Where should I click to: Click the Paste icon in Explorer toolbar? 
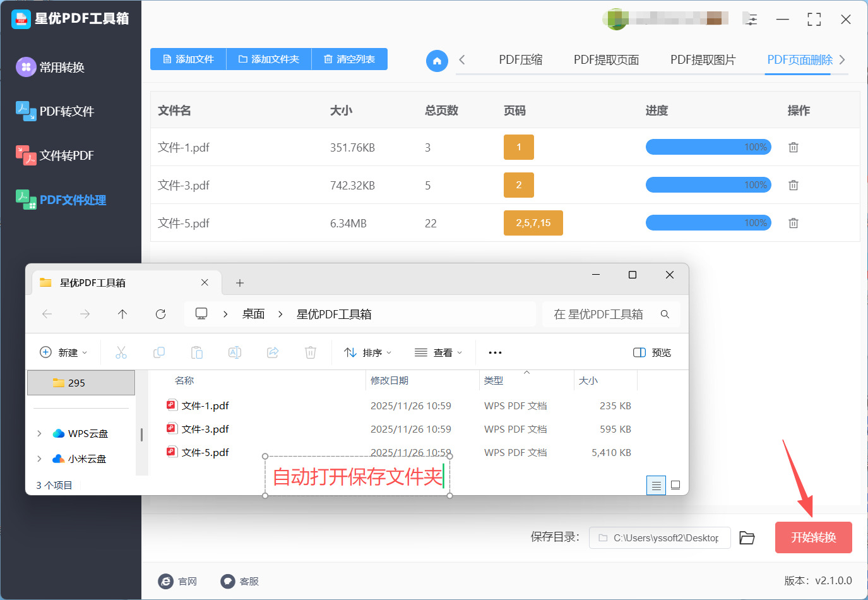[197, 352]
